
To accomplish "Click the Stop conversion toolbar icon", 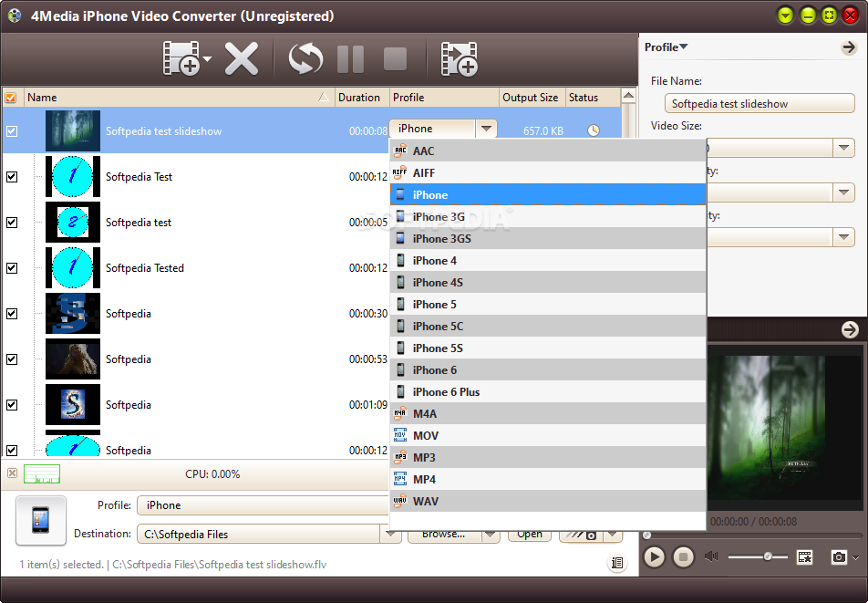I will pyautogui.click(x=395, y=58).
